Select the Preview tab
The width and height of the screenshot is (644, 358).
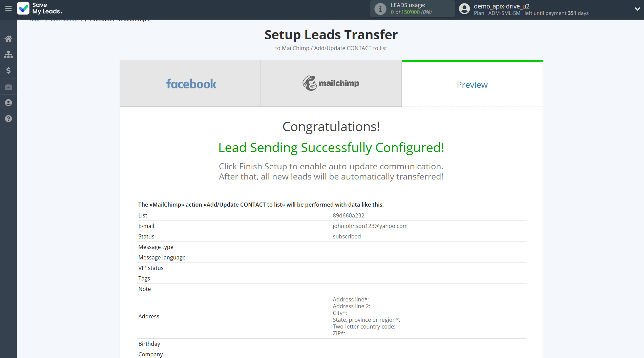(472, 85)
